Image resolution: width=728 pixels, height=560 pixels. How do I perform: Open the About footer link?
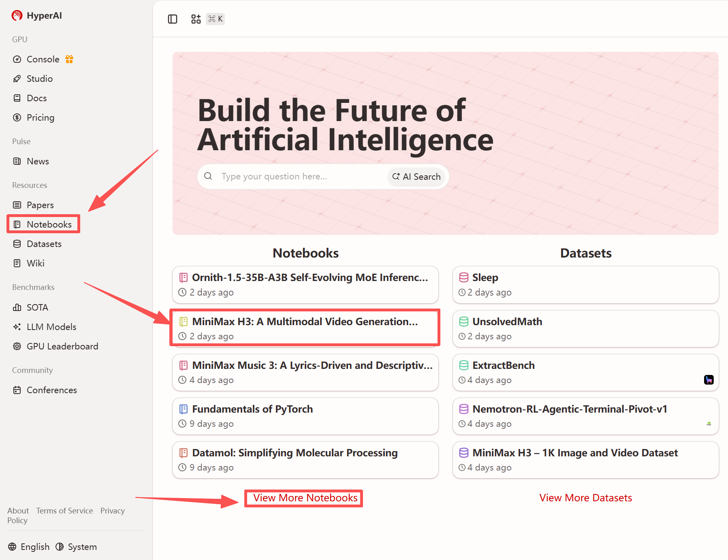coord(18,511)
